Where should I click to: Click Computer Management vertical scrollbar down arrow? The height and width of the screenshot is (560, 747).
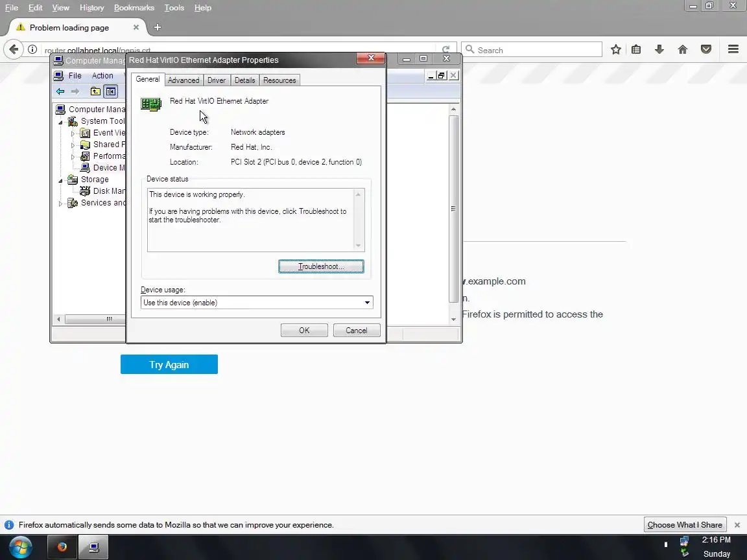[x=453, y=320]
